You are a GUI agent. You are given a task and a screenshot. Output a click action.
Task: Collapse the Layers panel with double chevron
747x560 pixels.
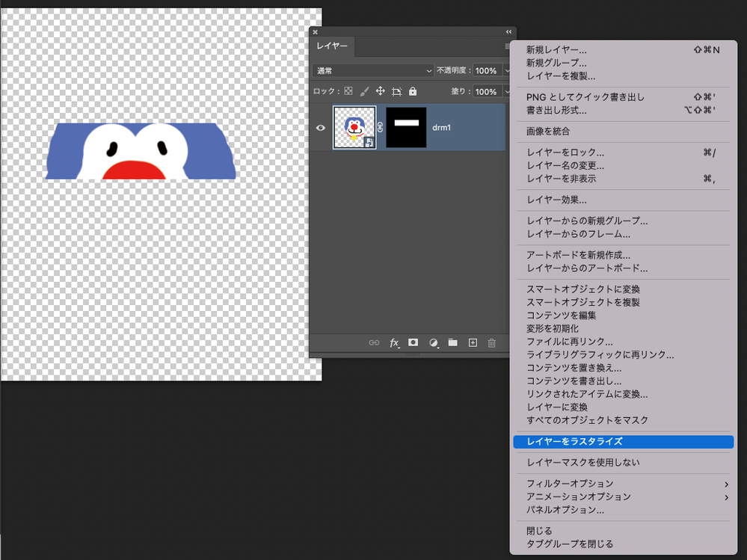[x=508, y=32]
